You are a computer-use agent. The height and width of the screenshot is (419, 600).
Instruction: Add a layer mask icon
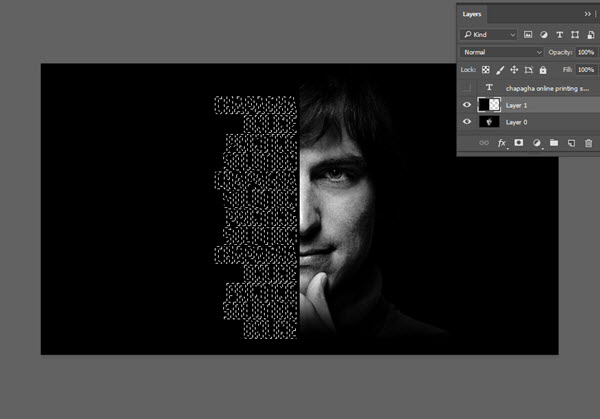(518, 143)
